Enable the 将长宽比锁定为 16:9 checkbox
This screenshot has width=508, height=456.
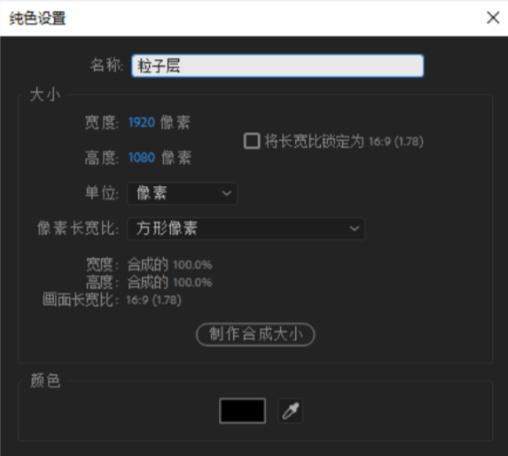click(252, 141)
